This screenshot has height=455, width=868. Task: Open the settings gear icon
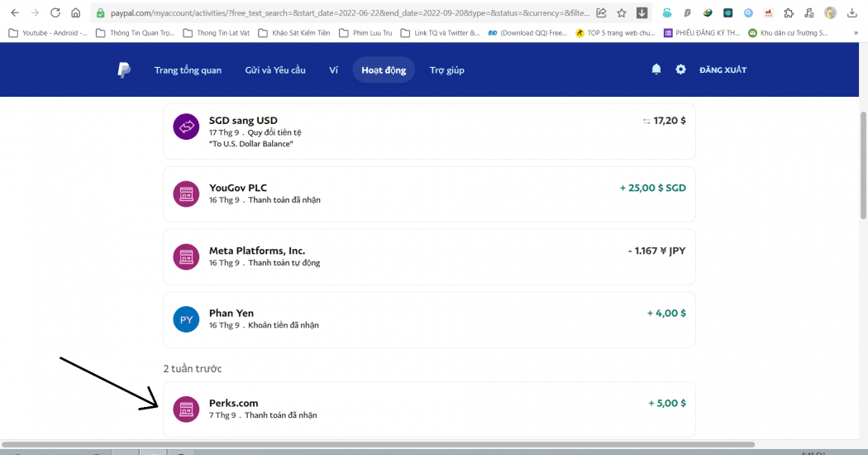pos(680,69)
